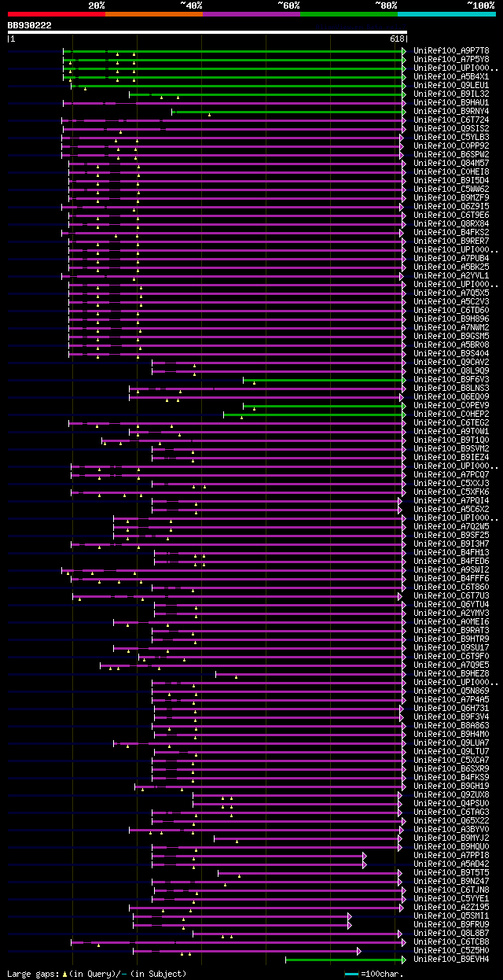Open hit UniRef100_A5B4X1
The image size is (503, 980).
[451, 77]
